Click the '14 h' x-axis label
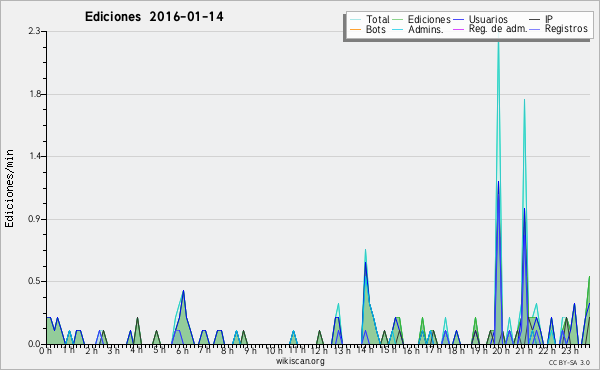The width and height of the screenshot is (600, 370). point(365,350)
